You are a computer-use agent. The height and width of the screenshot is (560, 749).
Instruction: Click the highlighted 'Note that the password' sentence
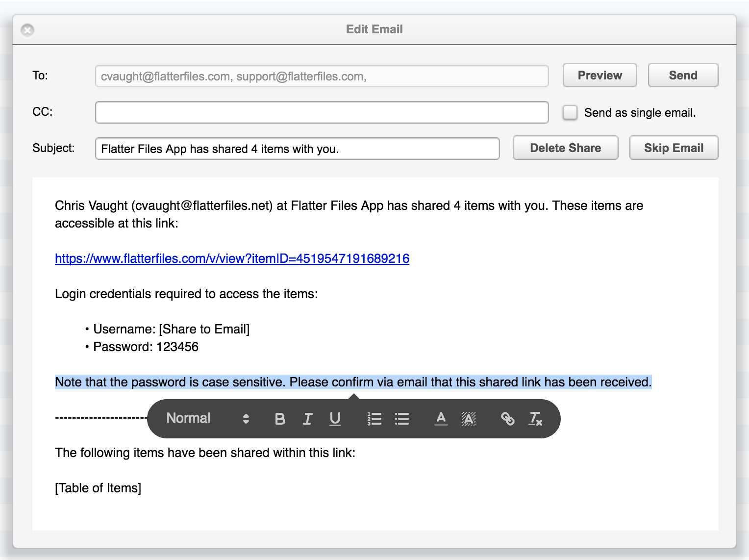353,382
